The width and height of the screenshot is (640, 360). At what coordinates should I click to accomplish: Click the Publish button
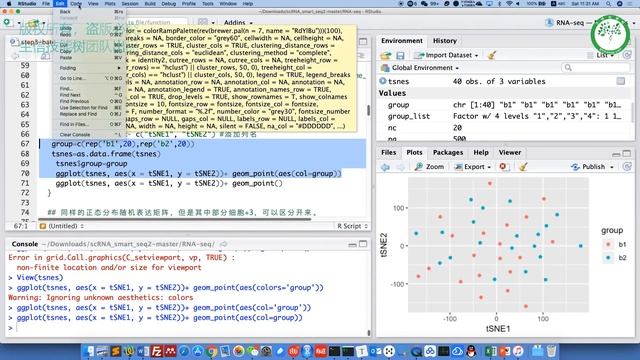588,167
